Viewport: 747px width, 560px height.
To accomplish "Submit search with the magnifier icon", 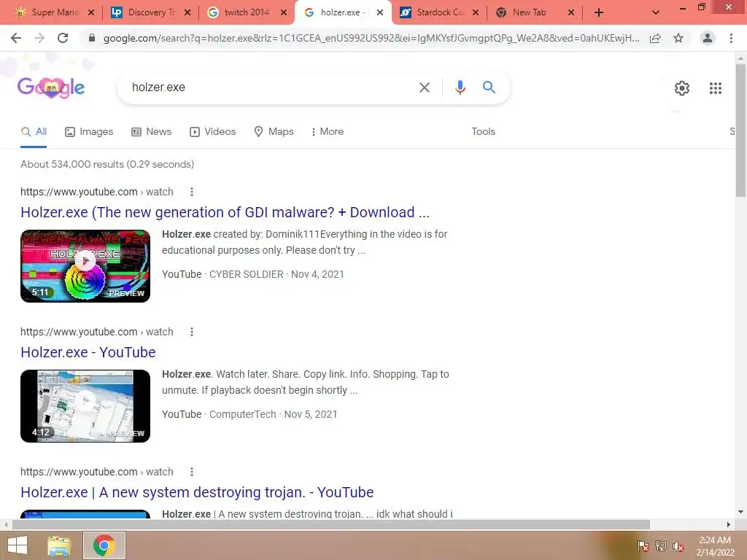I will pyautogui.click(x=489, y=87).
